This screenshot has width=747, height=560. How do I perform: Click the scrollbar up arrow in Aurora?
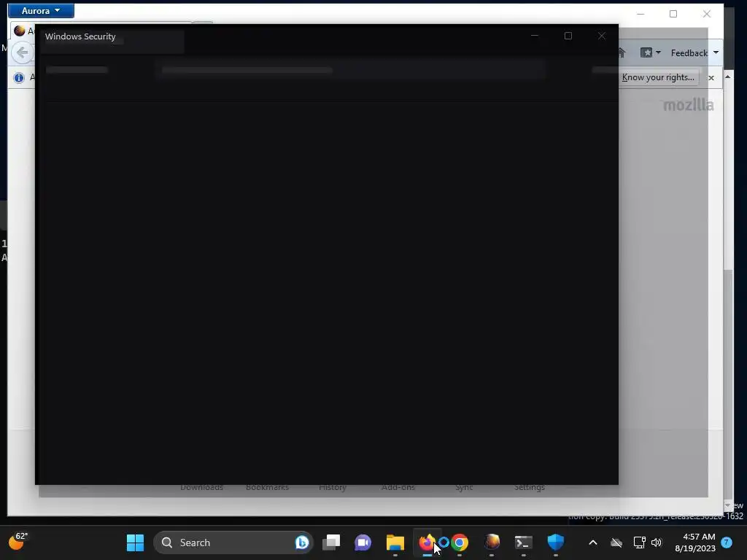click(x=727, y=77)
